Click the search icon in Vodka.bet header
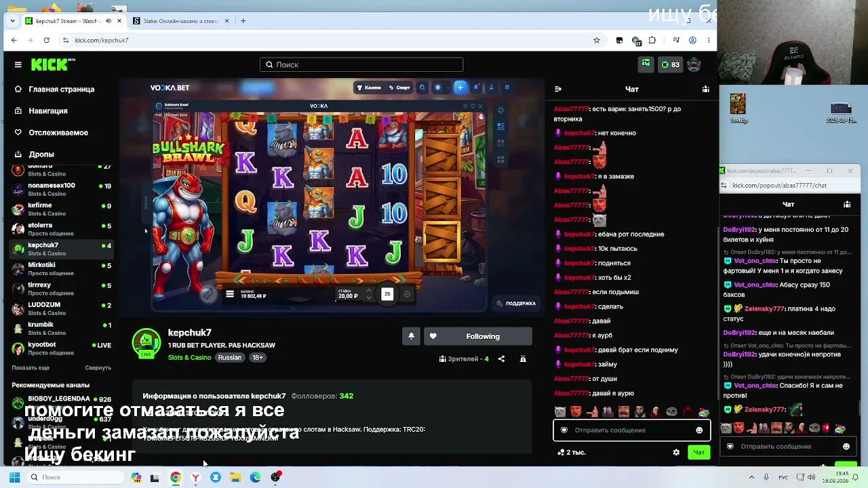Image resolution: width=868 pixels, height=488 pixels. tap(422, 87)
